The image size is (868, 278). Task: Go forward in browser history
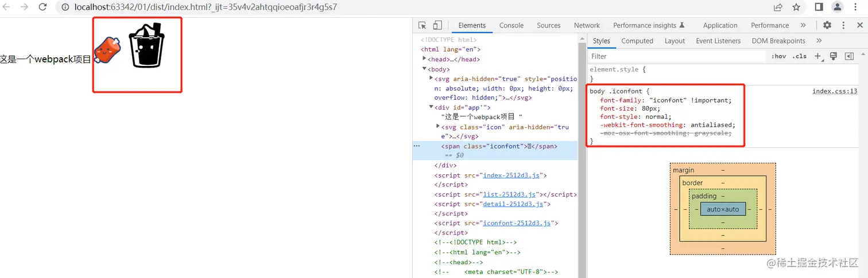[x=25, y=7]
